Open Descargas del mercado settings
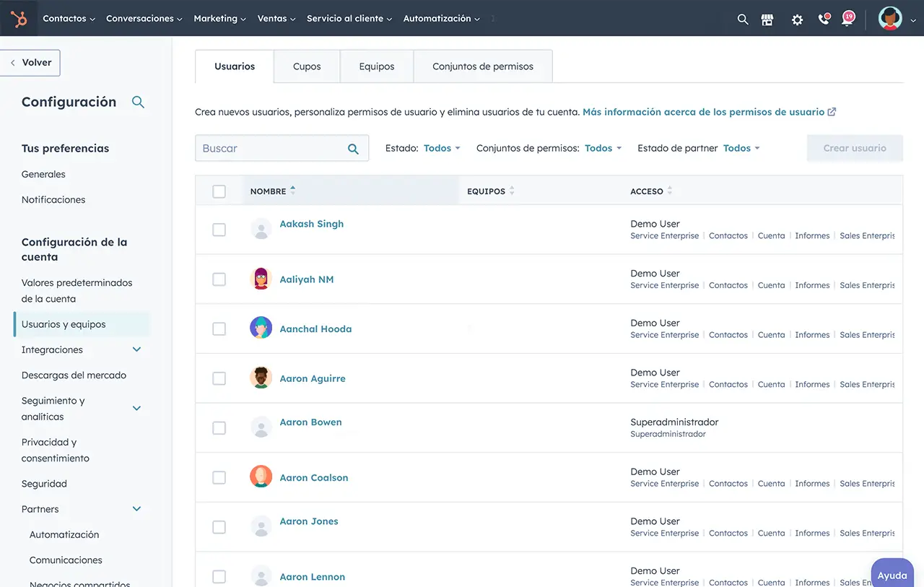 coord(74,375)
